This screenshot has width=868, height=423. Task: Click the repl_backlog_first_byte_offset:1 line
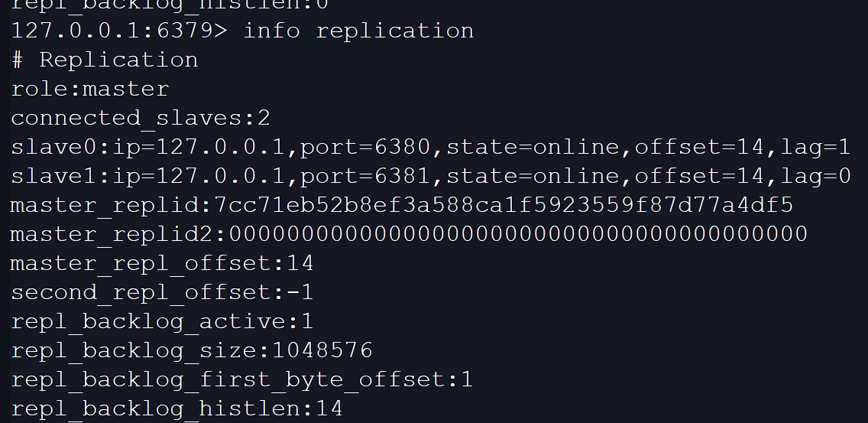coord(241,380)
